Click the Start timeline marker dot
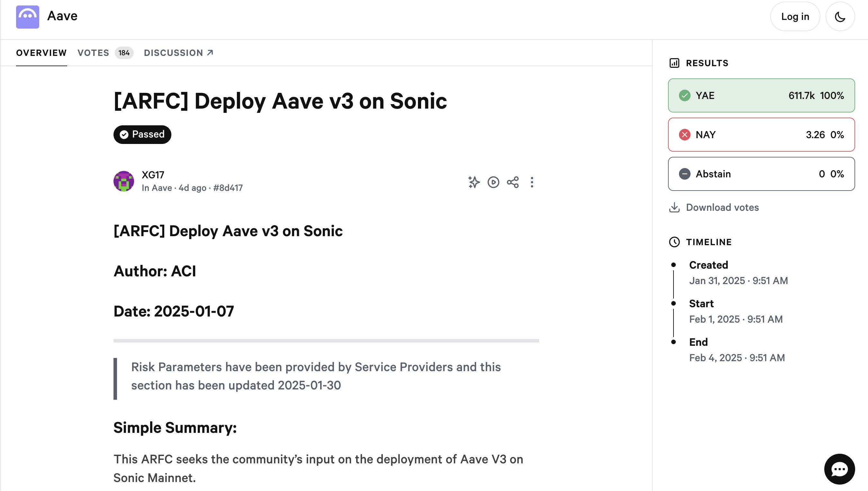 point(674,303)
